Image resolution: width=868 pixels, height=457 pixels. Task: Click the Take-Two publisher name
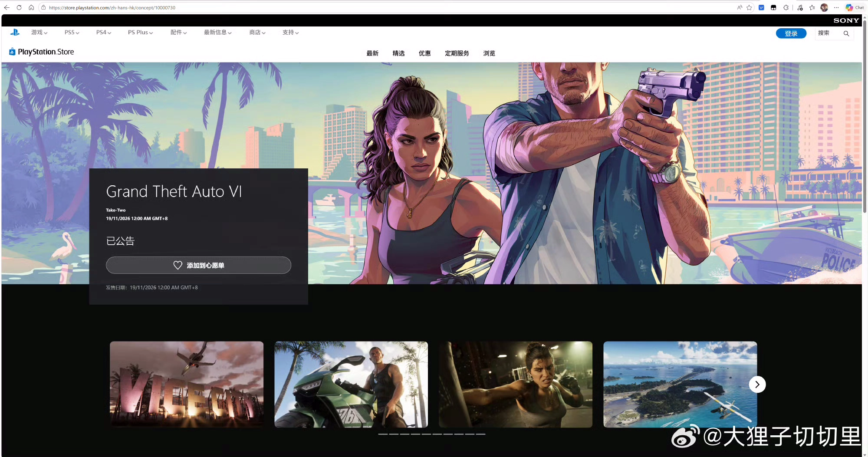click(116, 210)
